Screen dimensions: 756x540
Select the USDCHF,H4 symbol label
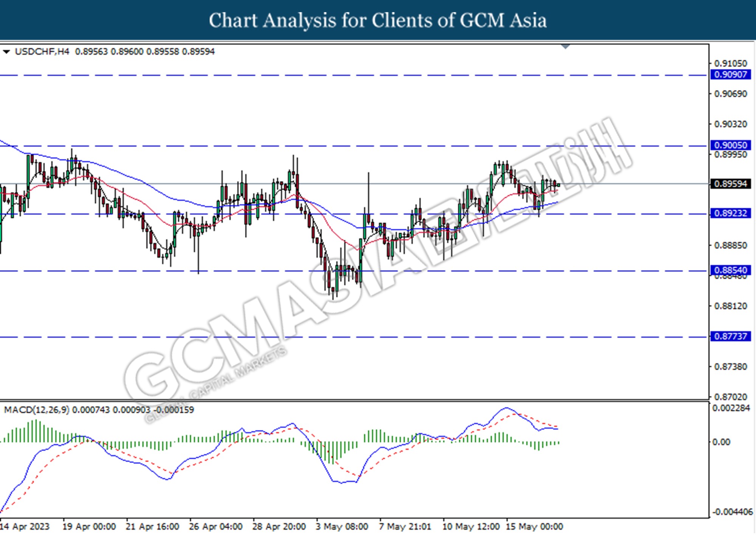42,51
